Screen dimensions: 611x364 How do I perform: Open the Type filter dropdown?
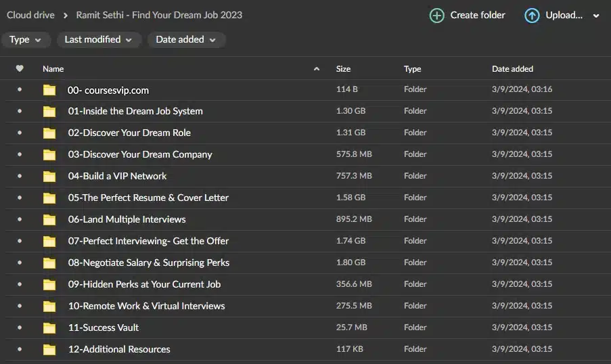coord(26,40)
